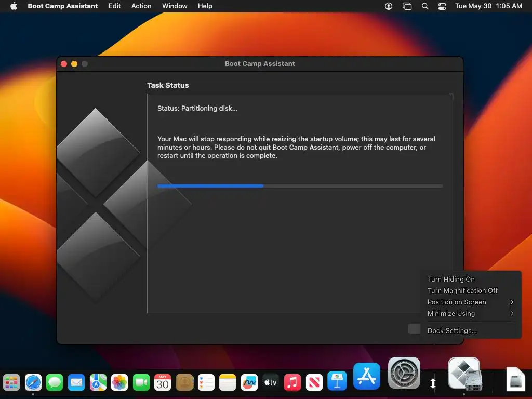Launch Safari from the dock
This screenshot has height=399, width=532.
pos(33,383)
